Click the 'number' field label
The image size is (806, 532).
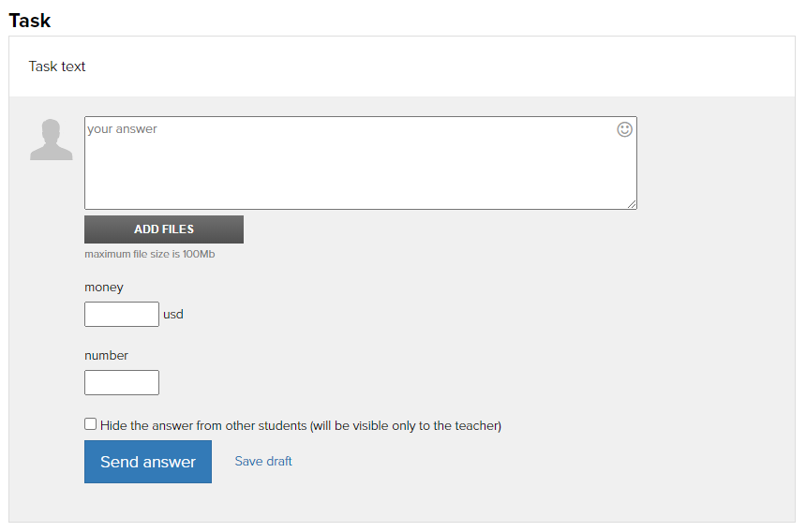pyautogui.click(x=107, y=355)
